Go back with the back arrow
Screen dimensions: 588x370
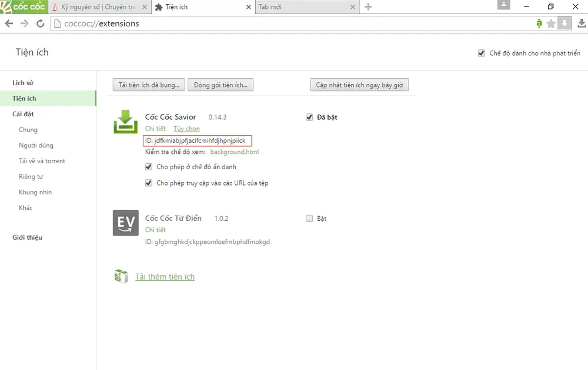9,23
